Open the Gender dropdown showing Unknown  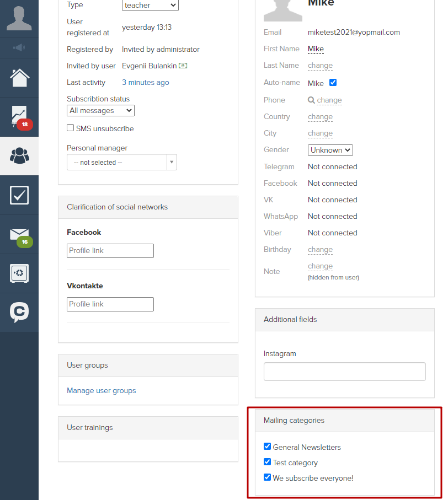tap(330, 150)
